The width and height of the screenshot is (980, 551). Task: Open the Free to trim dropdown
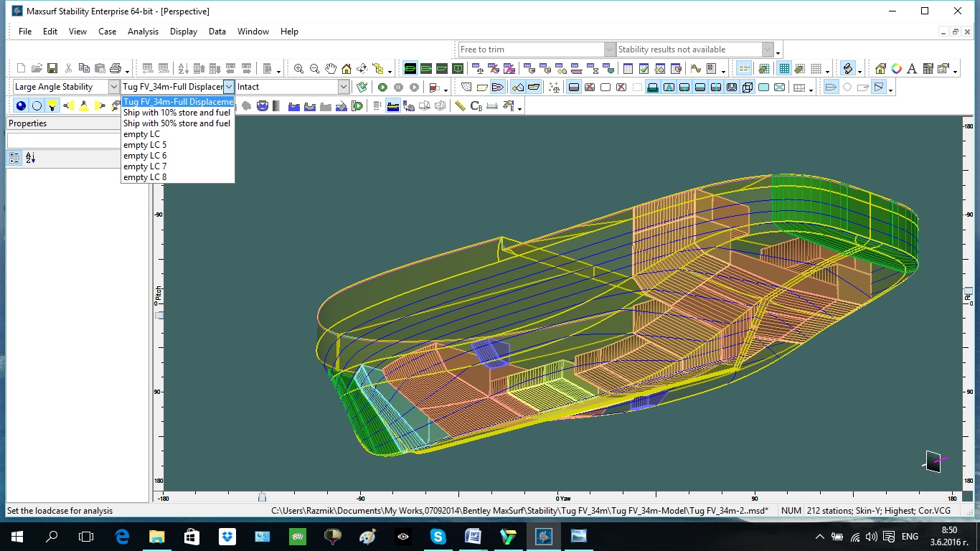610,50
